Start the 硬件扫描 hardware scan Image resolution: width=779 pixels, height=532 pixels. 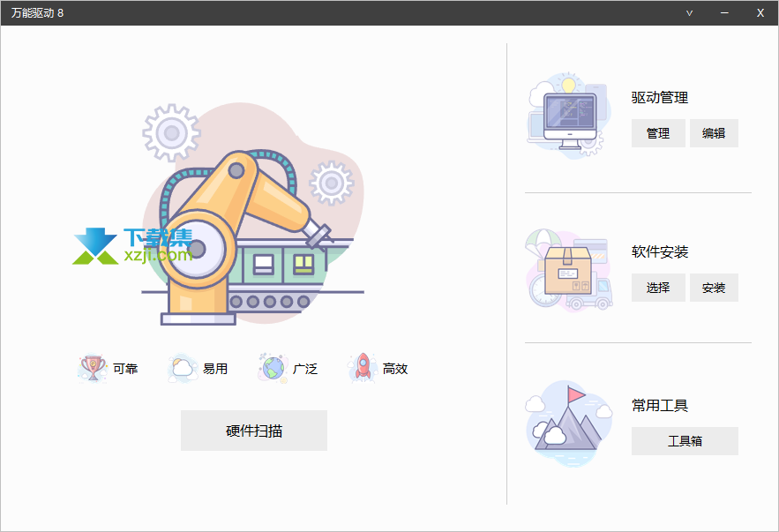pyautogui.click(x=254, y=431)
